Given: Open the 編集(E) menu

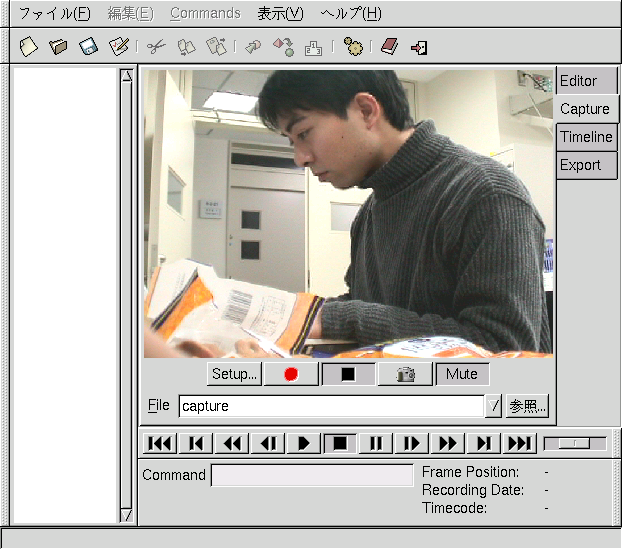Looking at the screenshot, I should (131, 13).
